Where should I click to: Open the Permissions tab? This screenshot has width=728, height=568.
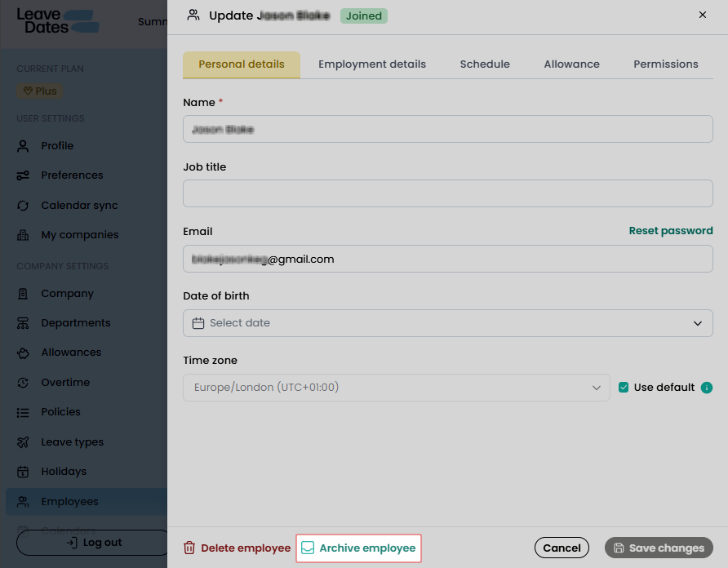[x=666, y=64]
